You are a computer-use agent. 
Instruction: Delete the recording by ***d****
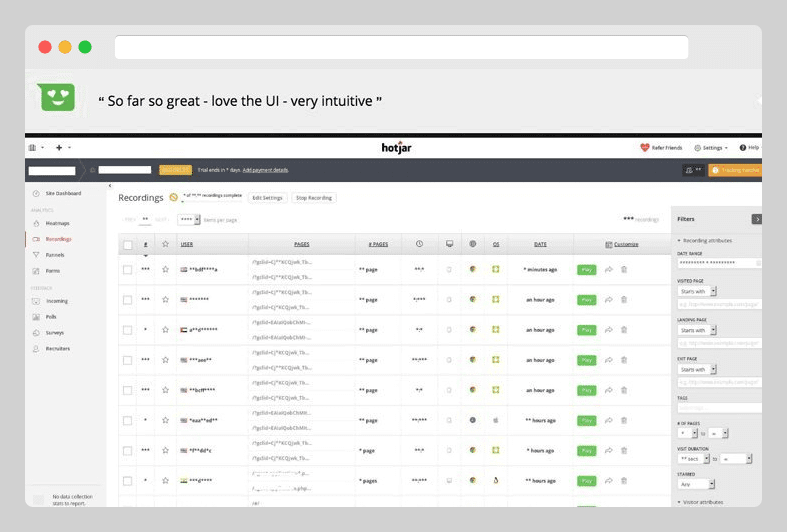(x=624, y=481)
